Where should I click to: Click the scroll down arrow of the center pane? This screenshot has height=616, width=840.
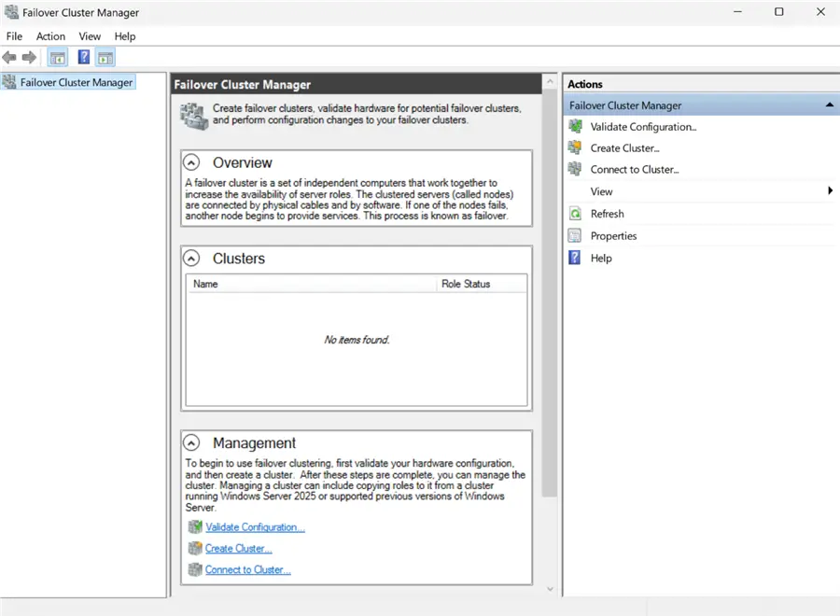[x=550, y=589]
